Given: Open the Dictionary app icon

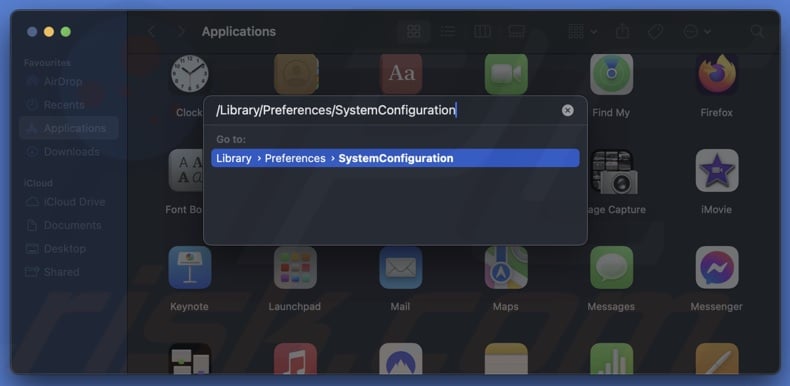Looking at the screenshot, I should pyautogui.click(x=401, y=74).
